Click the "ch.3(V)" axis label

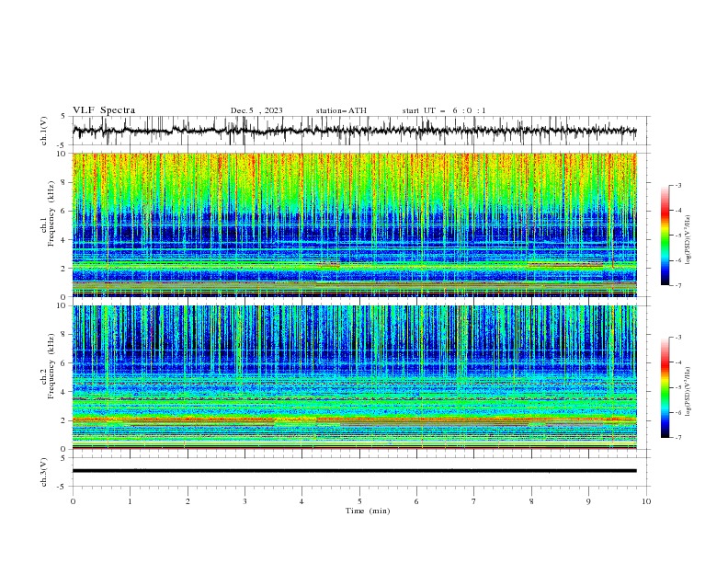click(44, 472)
